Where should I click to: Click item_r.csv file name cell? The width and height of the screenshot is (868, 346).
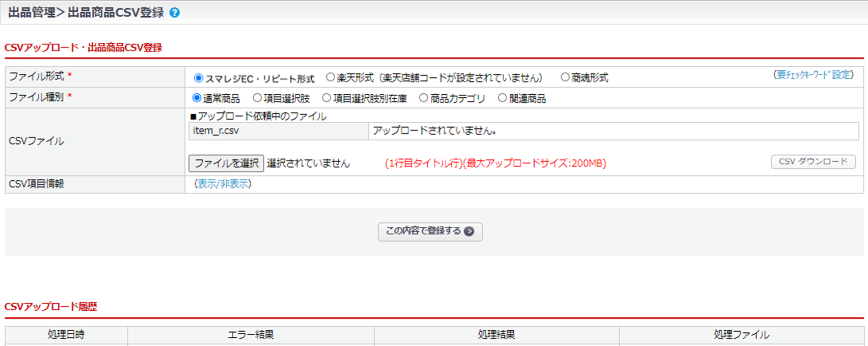(278, 131)
